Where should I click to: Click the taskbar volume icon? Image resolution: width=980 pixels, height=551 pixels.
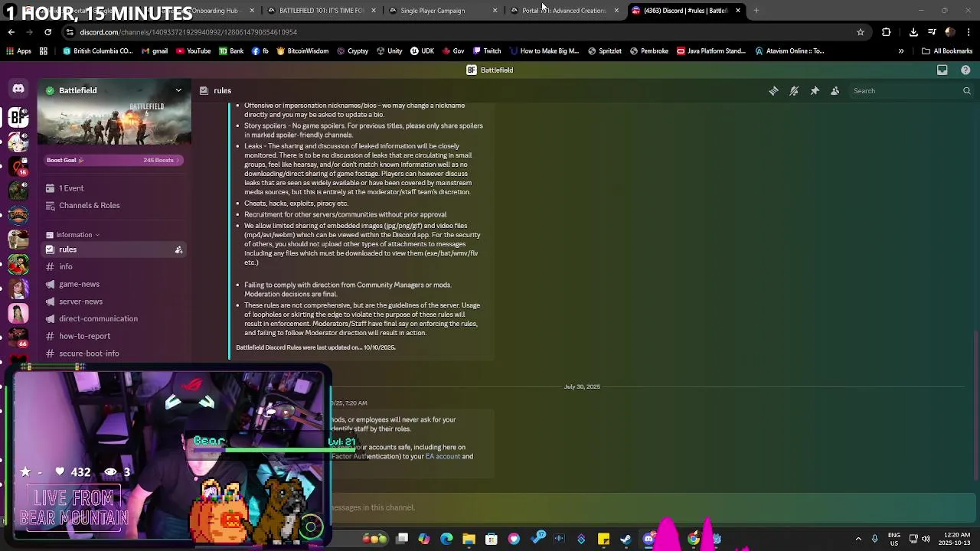click(926, 539)
